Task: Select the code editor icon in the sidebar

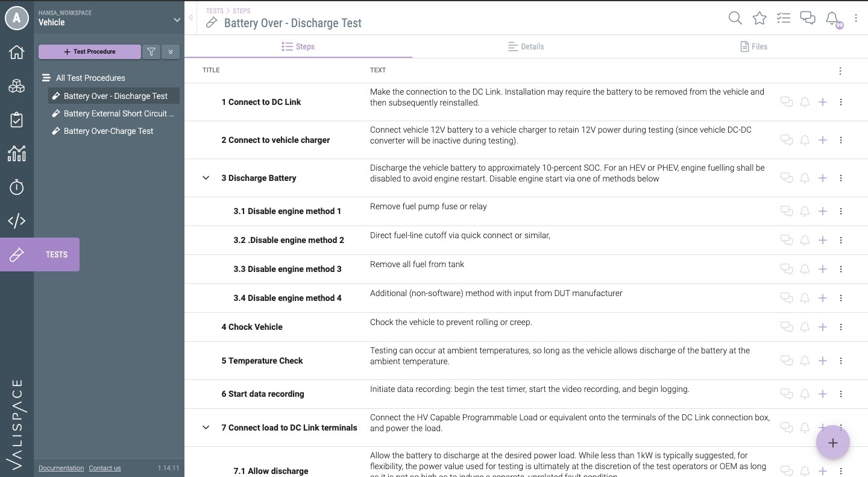Action: coord(16,221)
